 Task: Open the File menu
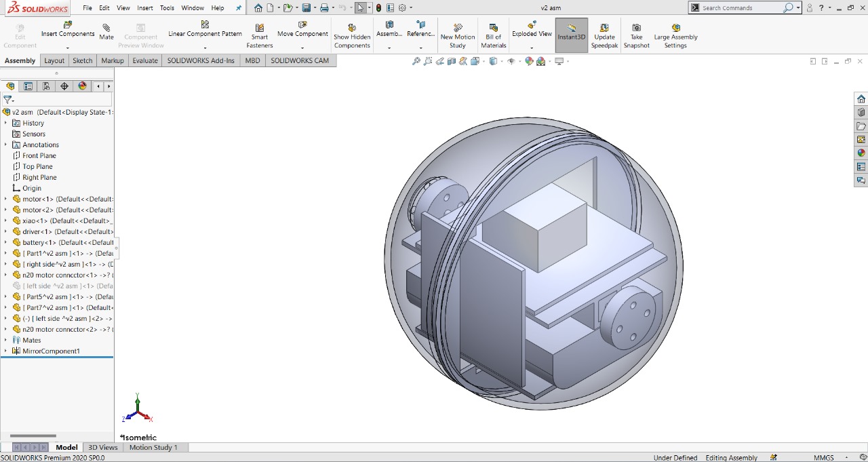tap(87, 8)
